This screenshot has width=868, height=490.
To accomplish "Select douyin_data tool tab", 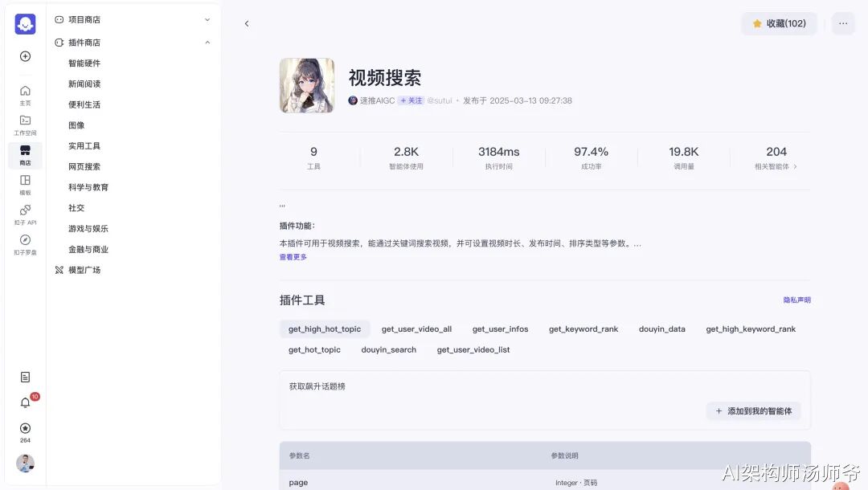I will (662, 329).
